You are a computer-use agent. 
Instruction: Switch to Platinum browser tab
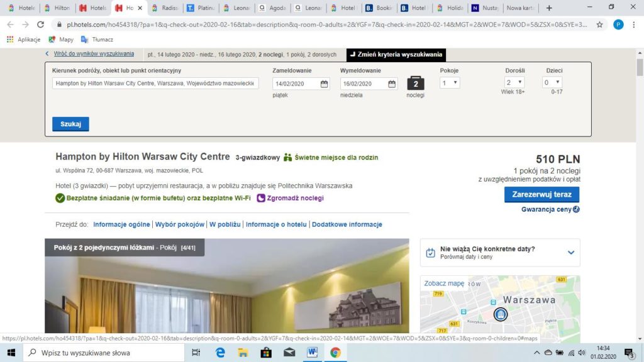[x=201, y=8]
